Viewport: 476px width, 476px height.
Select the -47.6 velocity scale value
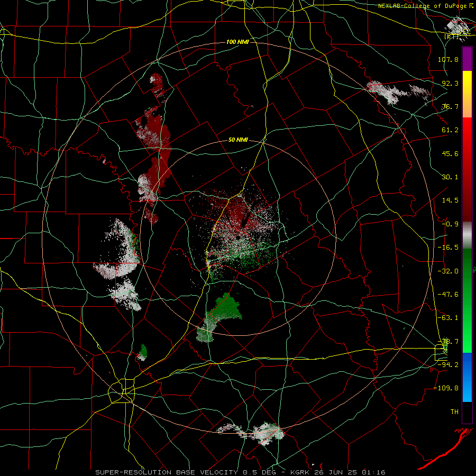(x=448, y=295)
